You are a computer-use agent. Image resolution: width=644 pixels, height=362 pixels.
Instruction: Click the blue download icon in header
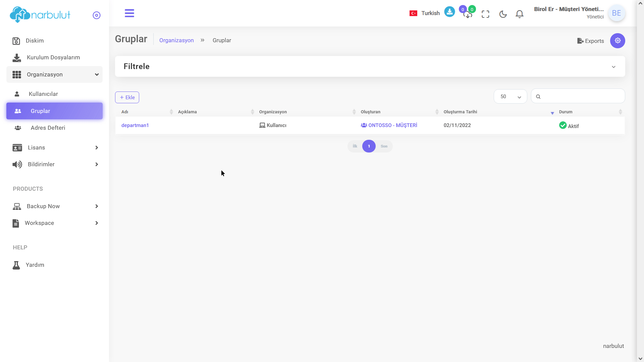click(x=449, y=12)
